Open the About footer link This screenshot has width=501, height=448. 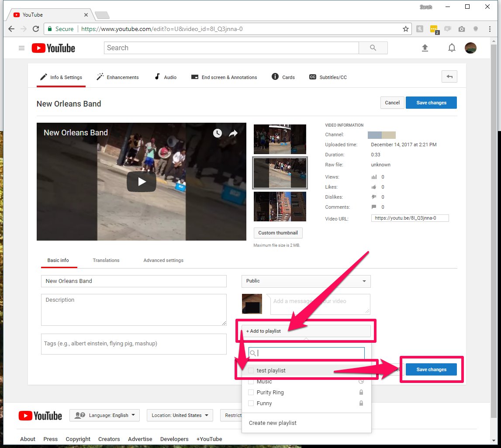[28, 439]
